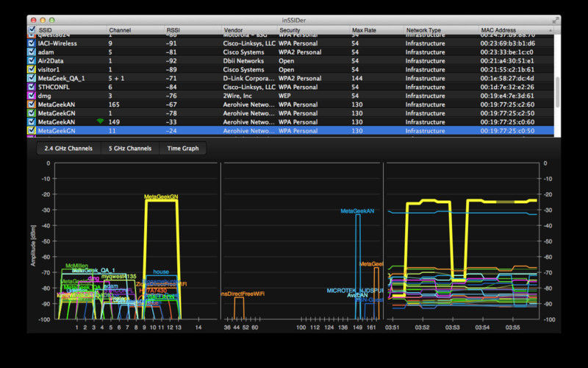The image size is (588, 368).
Task: Toggle the visitor1 network checkbox
Action: [32, 69]
